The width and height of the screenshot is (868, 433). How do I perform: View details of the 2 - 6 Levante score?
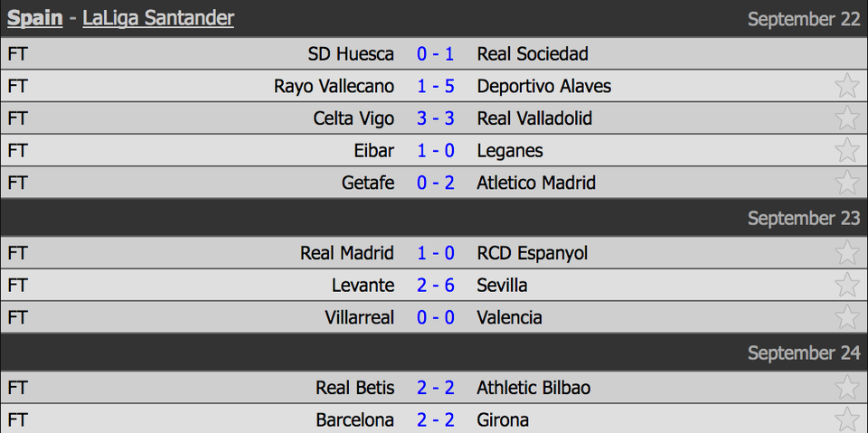coord(436,285)
